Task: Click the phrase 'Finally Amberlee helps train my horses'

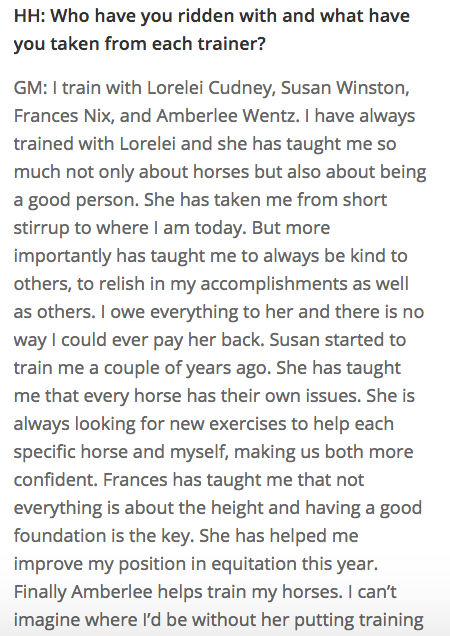Action: 178,592
